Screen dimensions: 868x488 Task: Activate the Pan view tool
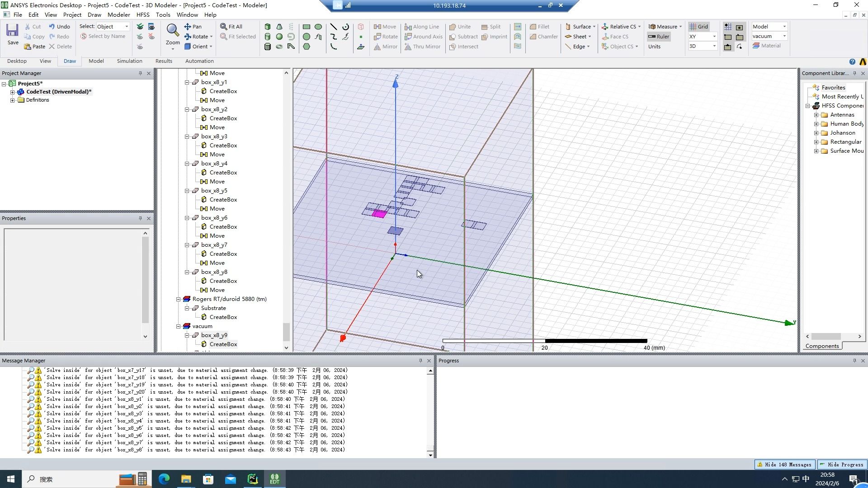point(193,27)
